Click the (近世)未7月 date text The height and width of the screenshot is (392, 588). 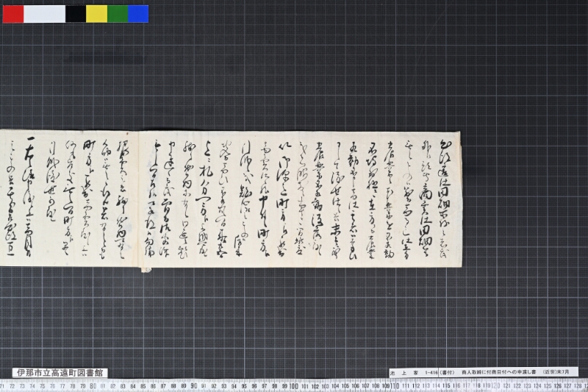[x=556, y=372]
